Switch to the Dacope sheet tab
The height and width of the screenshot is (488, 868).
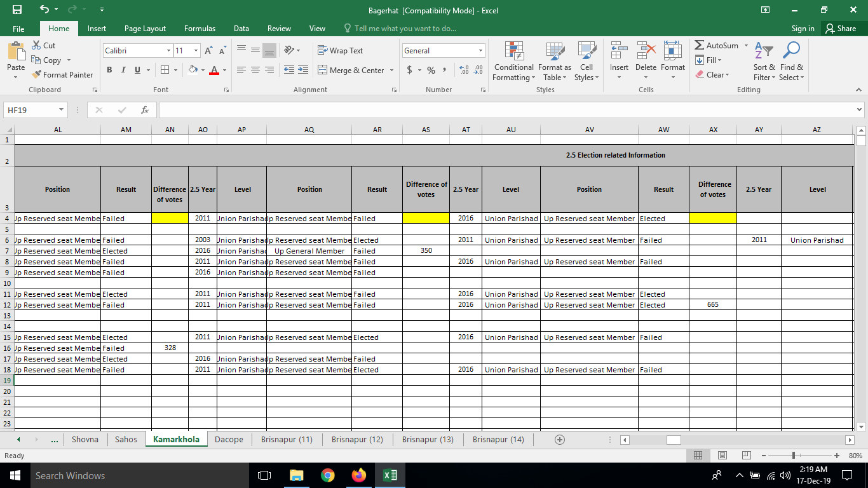(x=229, y=440)
